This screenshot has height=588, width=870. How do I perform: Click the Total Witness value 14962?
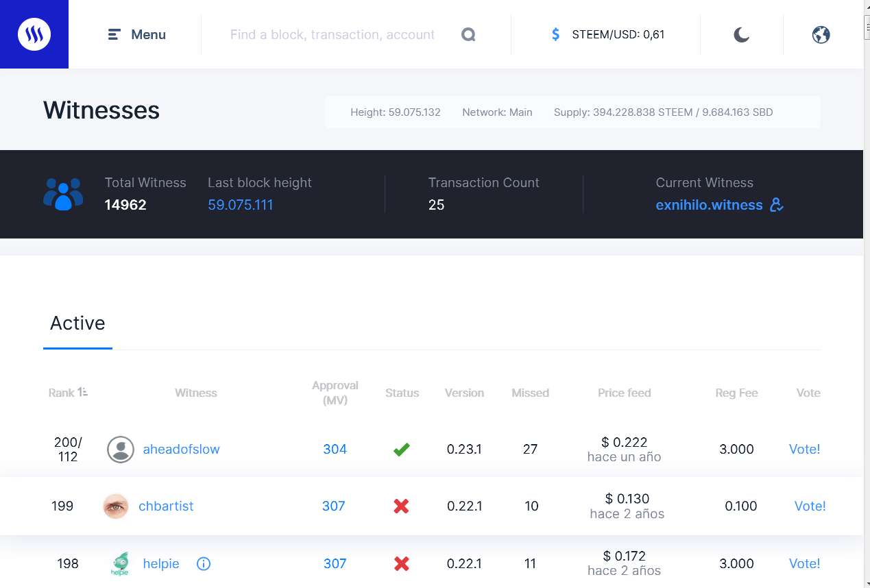[x=125, y=205]
